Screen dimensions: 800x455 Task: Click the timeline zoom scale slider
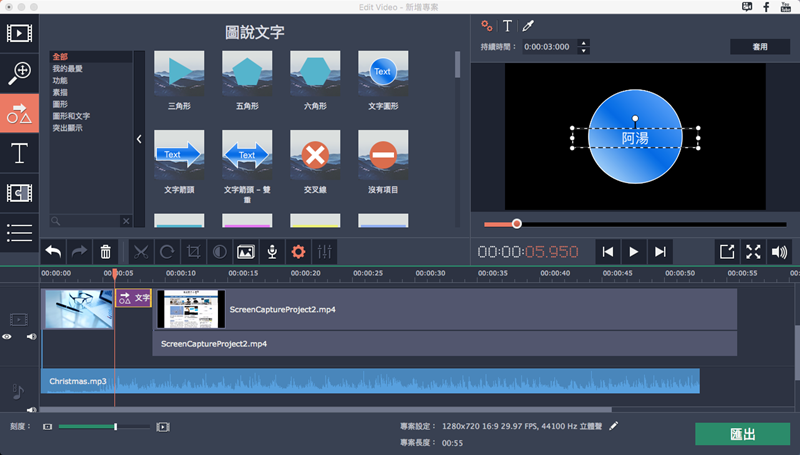100,427
